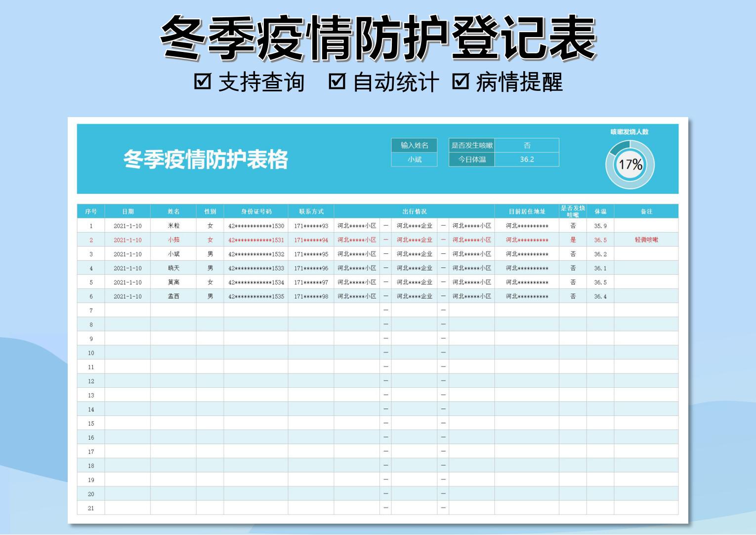The height and width of the screenshot is (535, 756).
Task: Click the 是否发生咳嗽 result label
Action: point(471,145)
